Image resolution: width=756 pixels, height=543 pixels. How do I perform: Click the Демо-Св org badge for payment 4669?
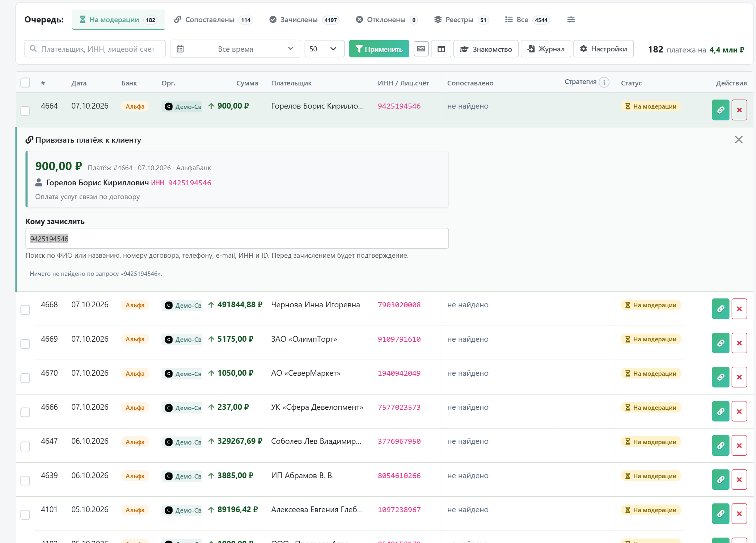point(182,340)
